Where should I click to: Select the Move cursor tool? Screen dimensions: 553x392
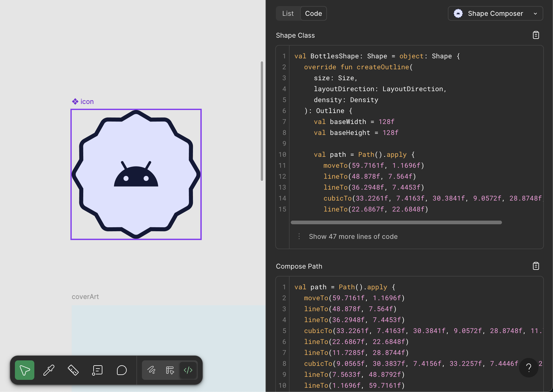point(25,370)
